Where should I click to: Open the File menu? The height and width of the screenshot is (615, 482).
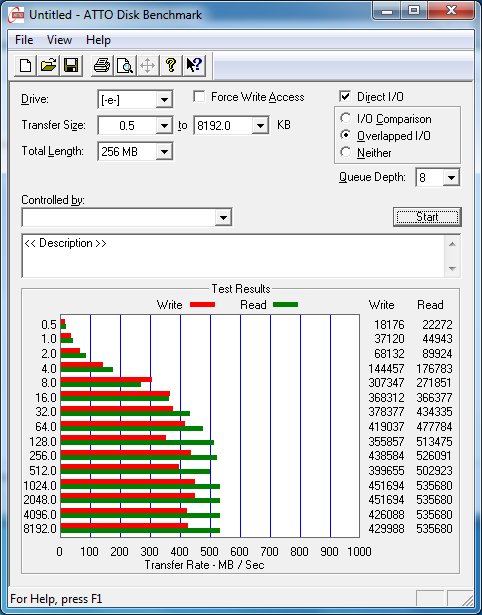[24, 40]
